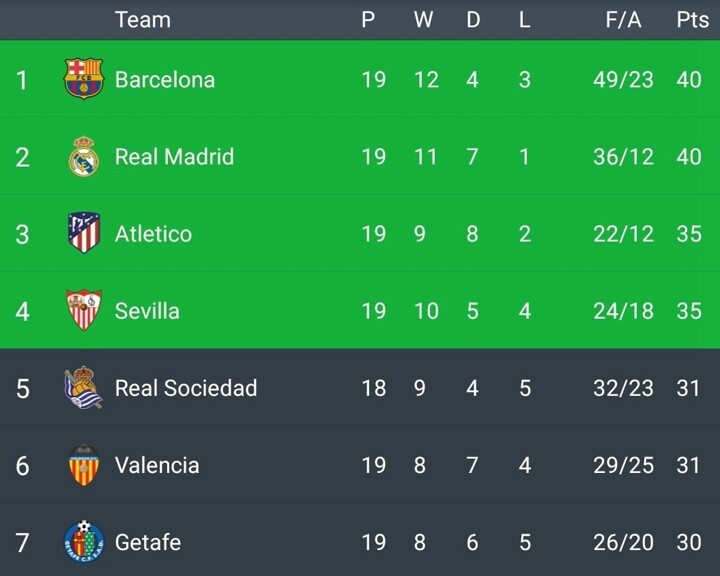
Task: Open the Getafe team name link
Action: point(148,542)
